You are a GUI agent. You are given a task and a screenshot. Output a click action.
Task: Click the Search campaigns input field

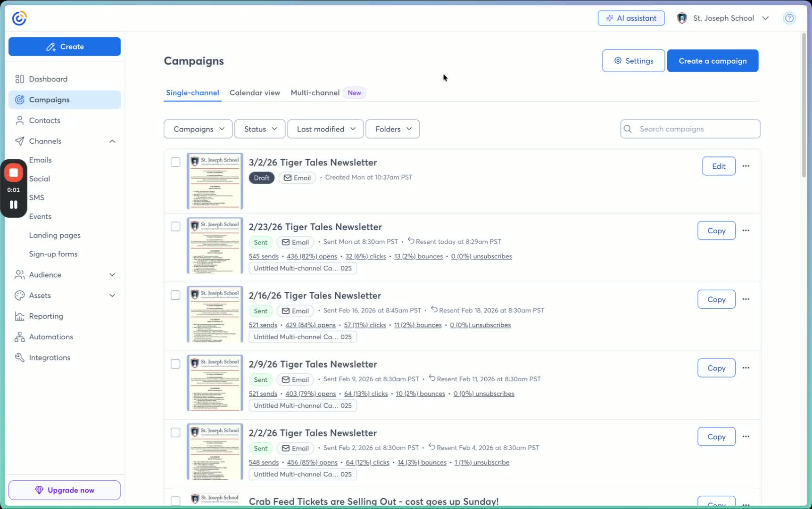(690, 129)
